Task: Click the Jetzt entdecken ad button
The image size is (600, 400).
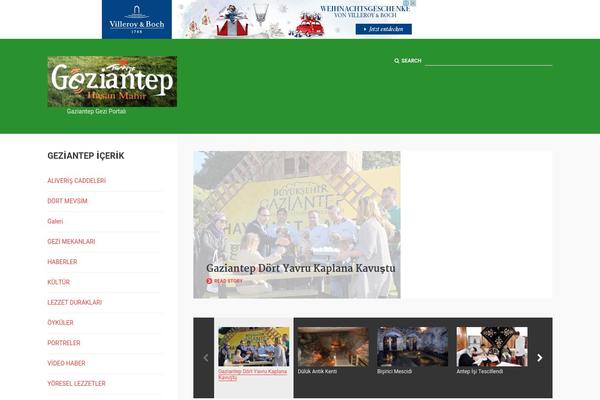Action: [x=383, y=29]
